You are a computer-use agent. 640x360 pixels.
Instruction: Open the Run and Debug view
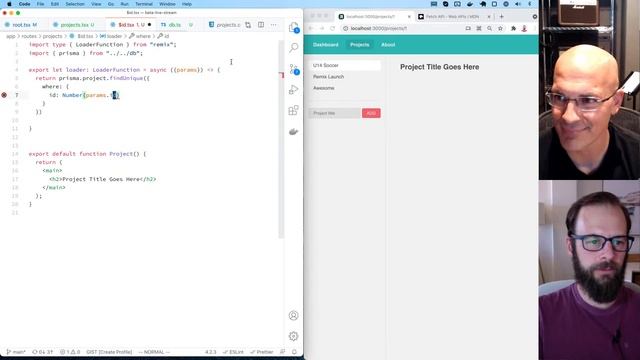pos(293,90)
